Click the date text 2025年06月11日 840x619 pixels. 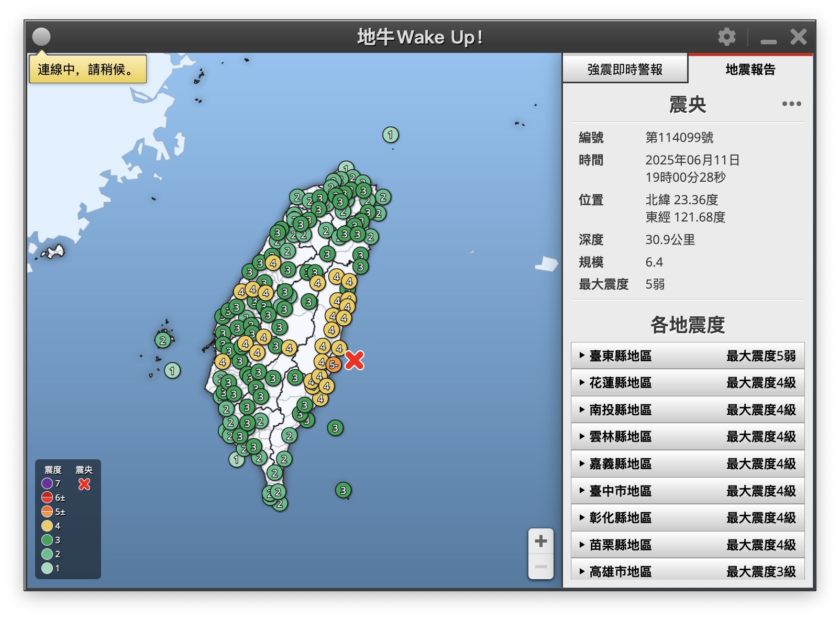pos(692,160)
